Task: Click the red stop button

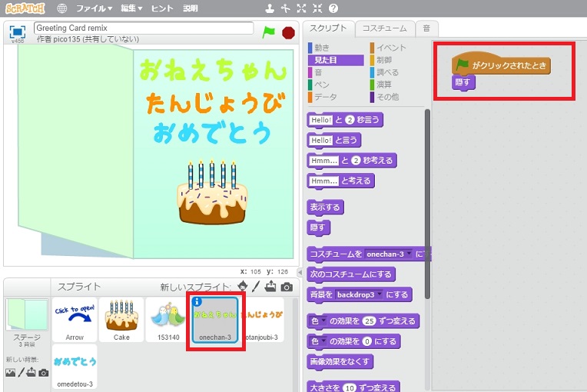Action: pyautogui.click(x=288, y=33)
